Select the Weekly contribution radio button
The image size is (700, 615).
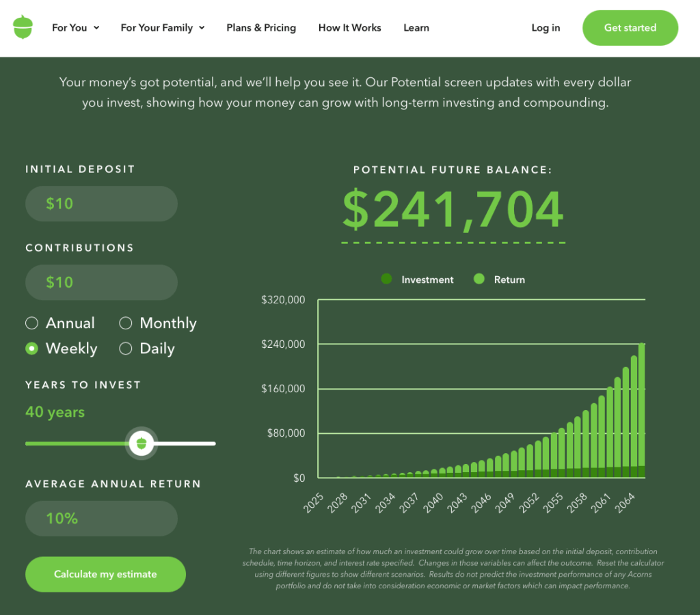coord(32,348)
